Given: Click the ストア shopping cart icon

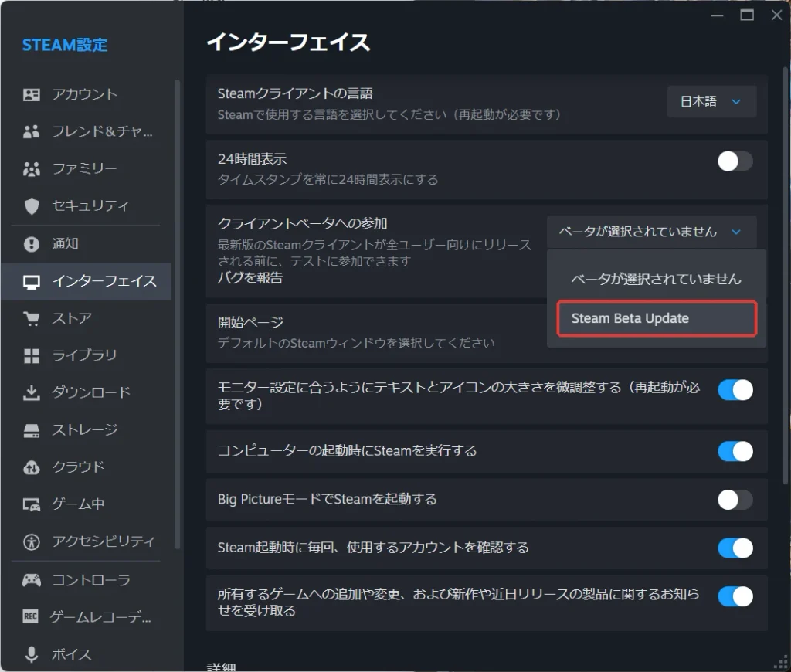Looking at the screenshot, I should (x=31, y=318).
